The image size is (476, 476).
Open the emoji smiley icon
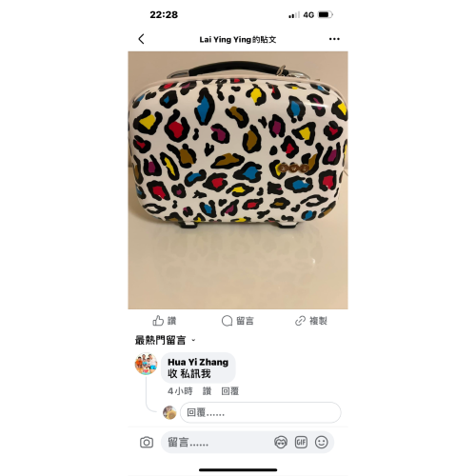(x=322, y=442)
